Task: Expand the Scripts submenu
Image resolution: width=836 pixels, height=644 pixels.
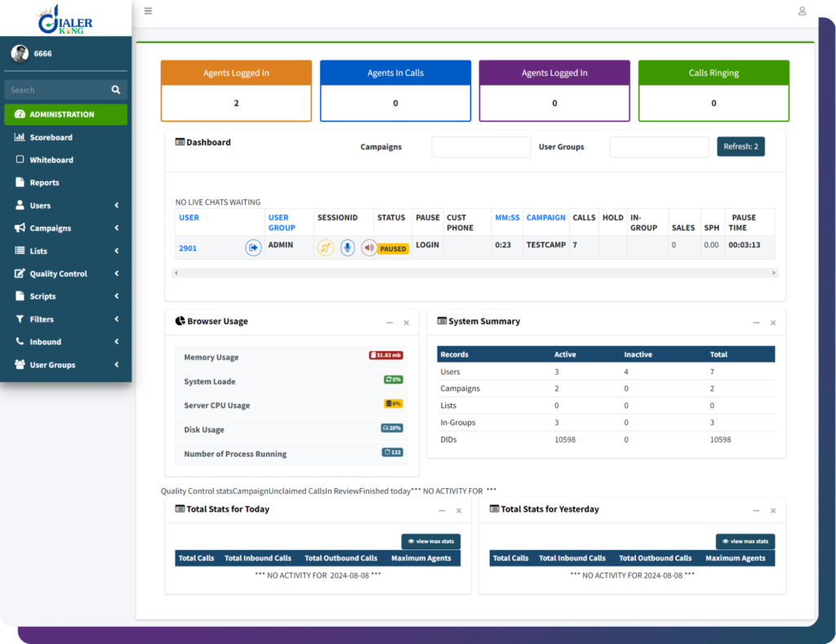Action: click(x=65, y=295)
